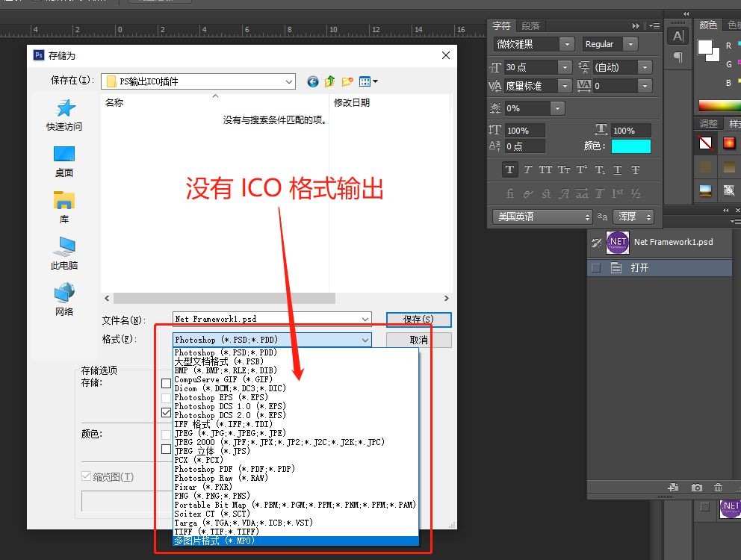This screenshot has width=741, height=560.
Task: Collapse the format (格式) dropdown
Action: coord(365,340)
